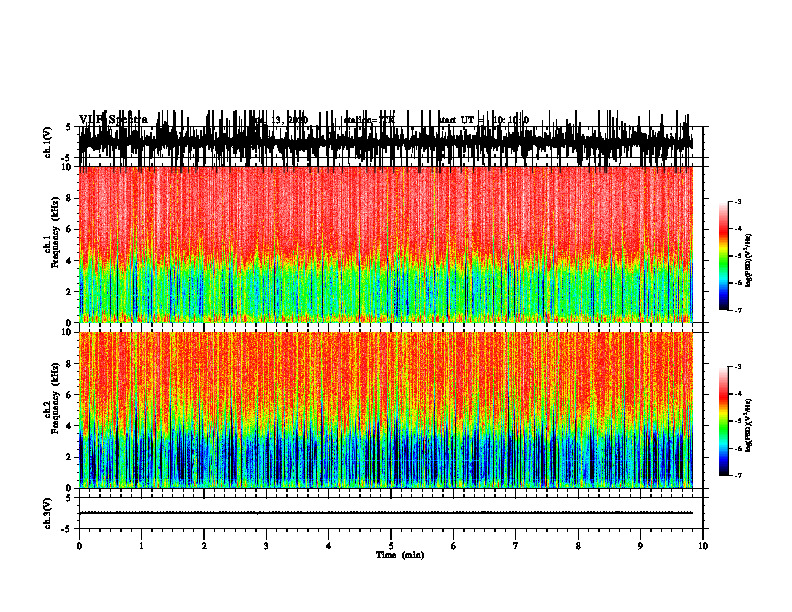Click ch.2 frequency axis '2' tick label

(x=69, y=457)
